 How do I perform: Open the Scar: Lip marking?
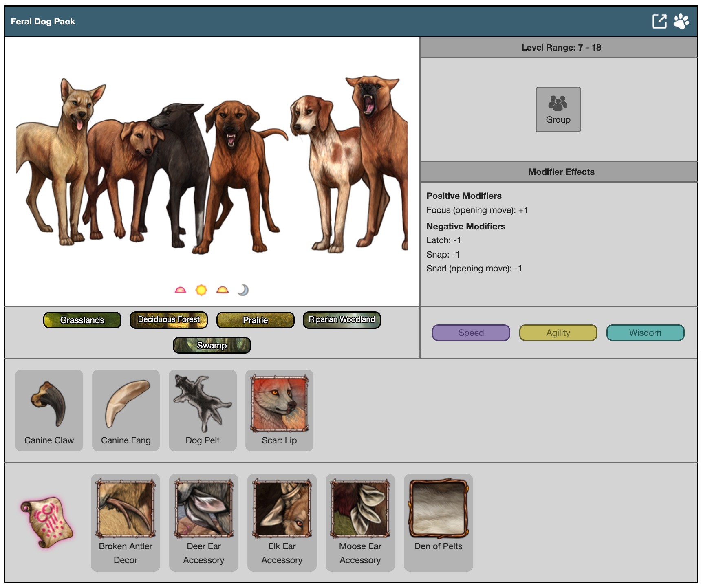(279, 410)
